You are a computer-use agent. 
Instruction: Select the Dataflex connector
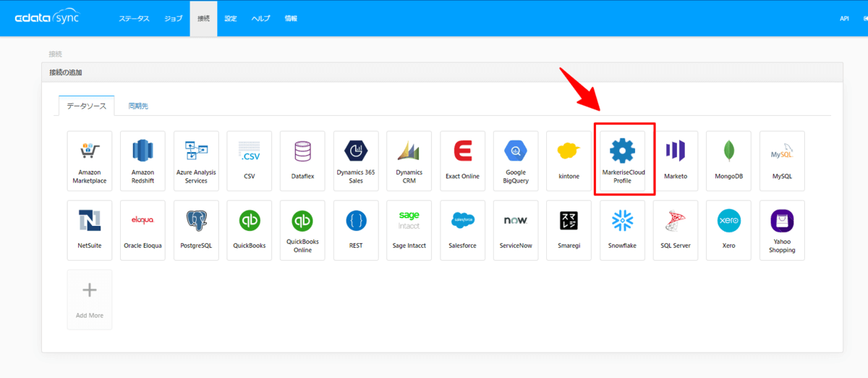[302, 161]
